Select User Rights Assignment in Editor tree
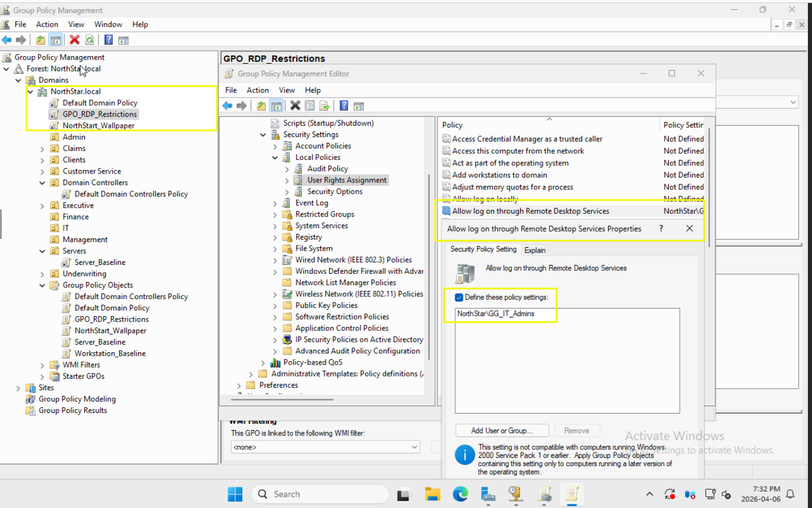Image resolution: width=812 pixels, height=508 pixels. point(347,180)
